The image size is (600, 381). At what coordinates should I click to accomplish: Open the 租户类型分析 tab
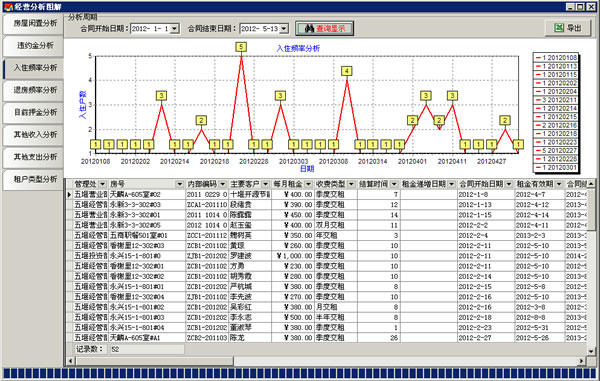tap(34, 179)
